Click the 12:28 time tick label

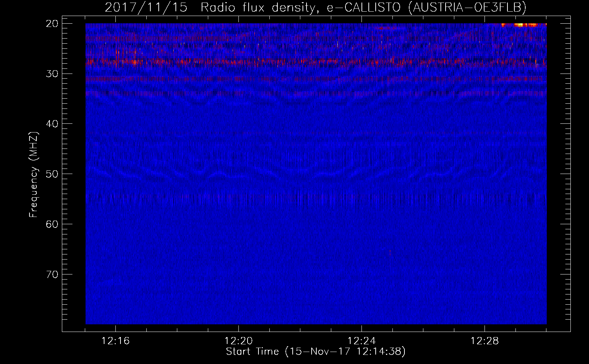point(485,341)
